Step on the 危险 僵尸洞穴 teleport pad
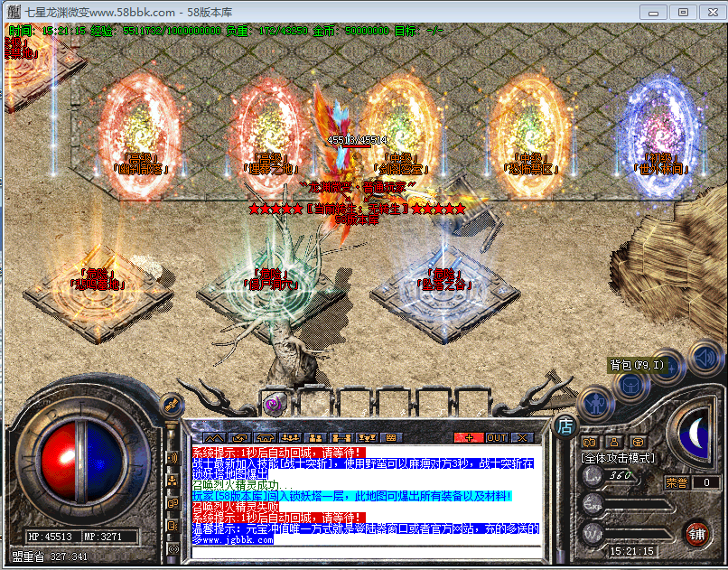Image resolution: width=728 pixels, height=570 pixels. pos(271,294)
